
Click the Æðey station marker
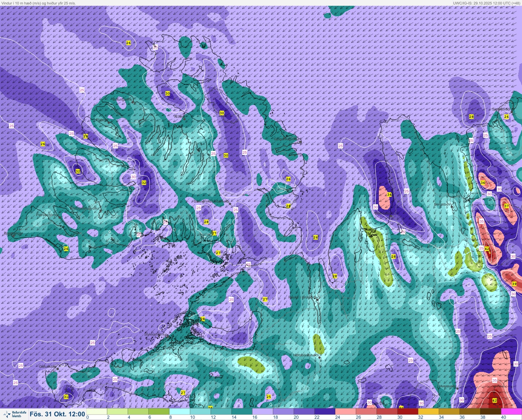click(x=184, y=119)
